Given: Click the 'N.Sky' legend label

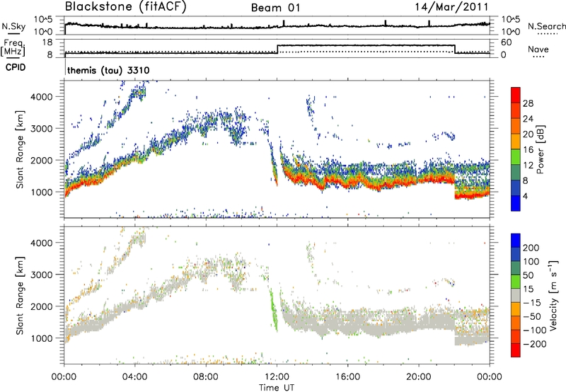Looking at the screenshot, I should pyautogui.click(x=13, y=26).
